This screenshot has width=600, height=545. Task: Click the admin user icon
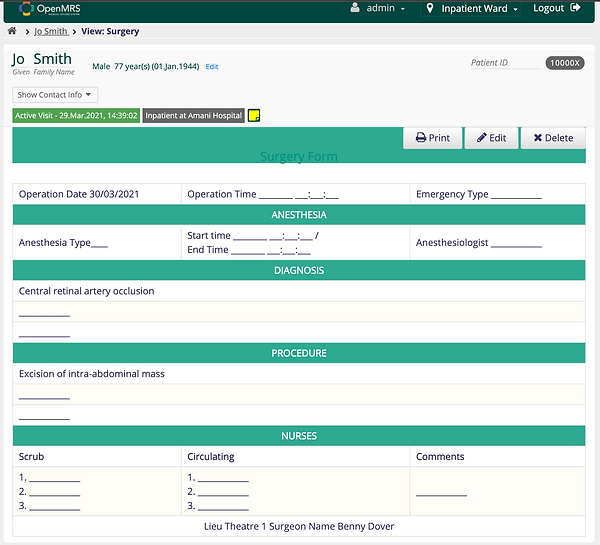(x=355, y=8)
